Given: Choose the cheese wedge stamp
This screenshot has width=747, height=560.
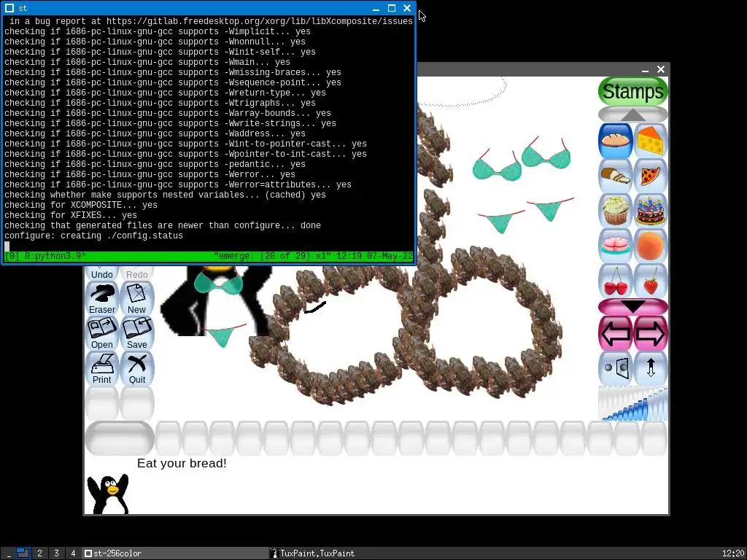Looking at the screenshot, I should pyautogui.click(x=650, y=141).
